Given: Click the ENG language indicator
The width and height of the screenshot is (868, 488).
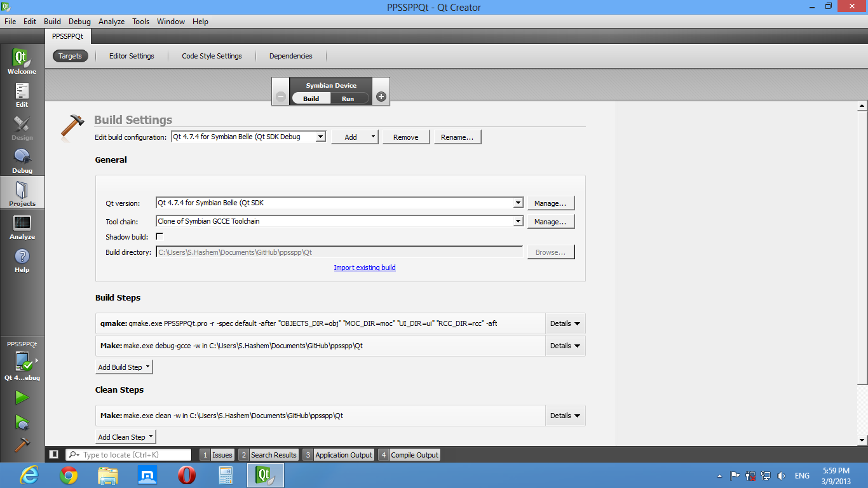Looking at the screenshot, I should point(803,475).
